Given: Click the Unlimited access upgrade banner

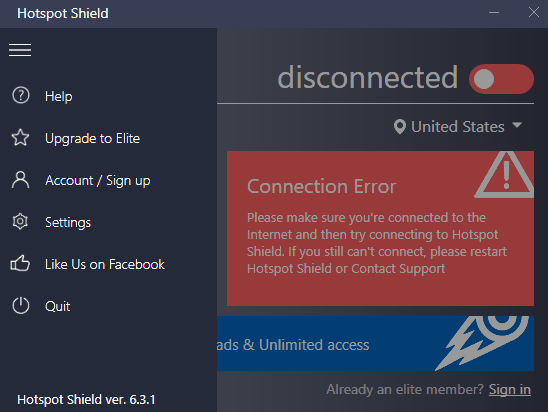Looking at the screenshot, I should point(375,344).
